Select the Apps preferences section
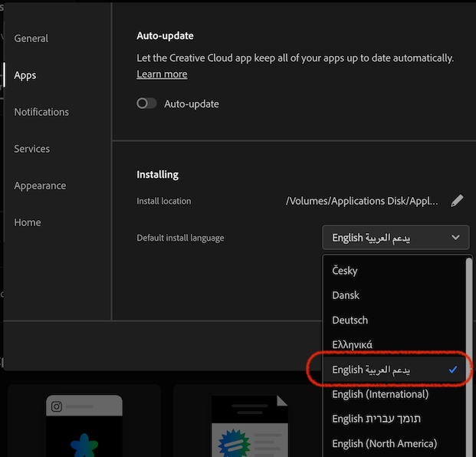The width and height of the screenshot is (476, 457). coord(25,75)
